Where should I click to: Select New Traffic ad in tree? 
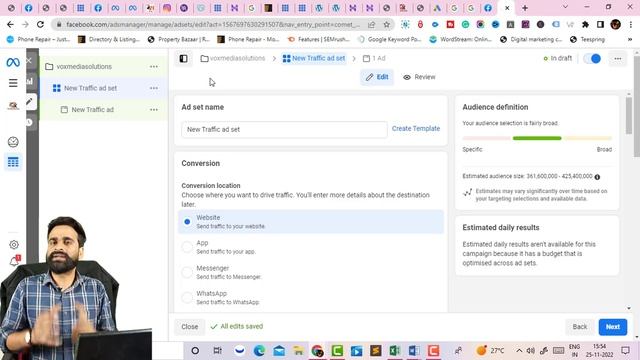click(x=93, y=110)
